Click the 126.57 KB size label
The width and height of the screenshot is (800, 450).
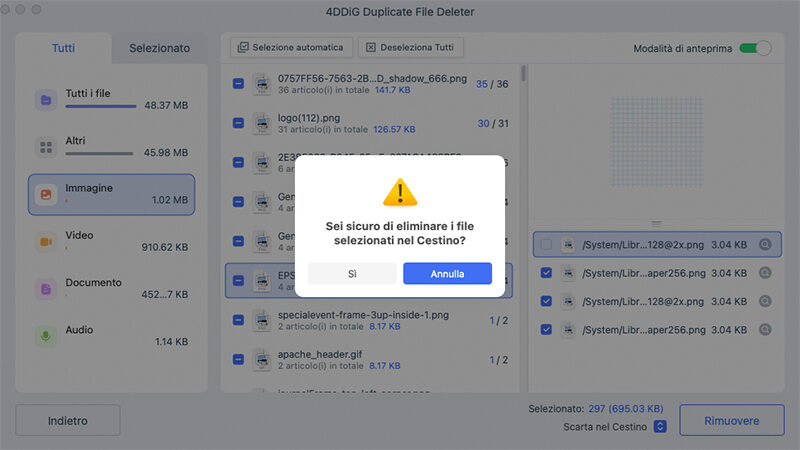pos(394,130)
